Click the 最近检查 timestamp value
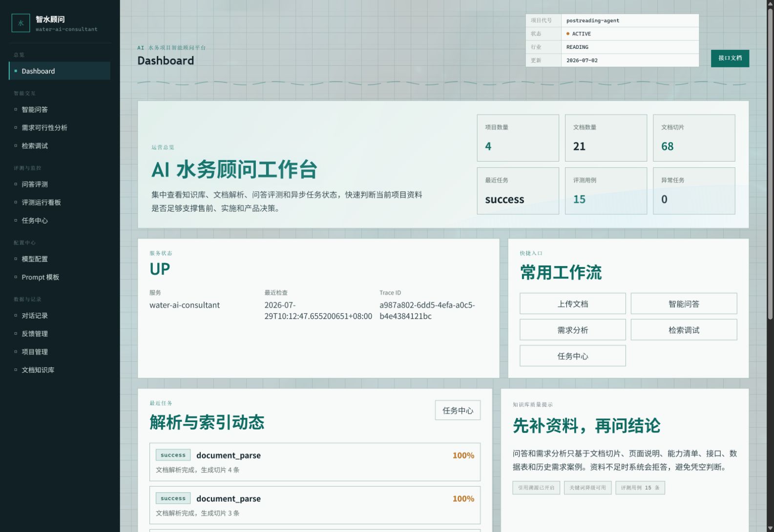Image resolution: width=774 pixels, height=532 pixels. tap(318, 310)
